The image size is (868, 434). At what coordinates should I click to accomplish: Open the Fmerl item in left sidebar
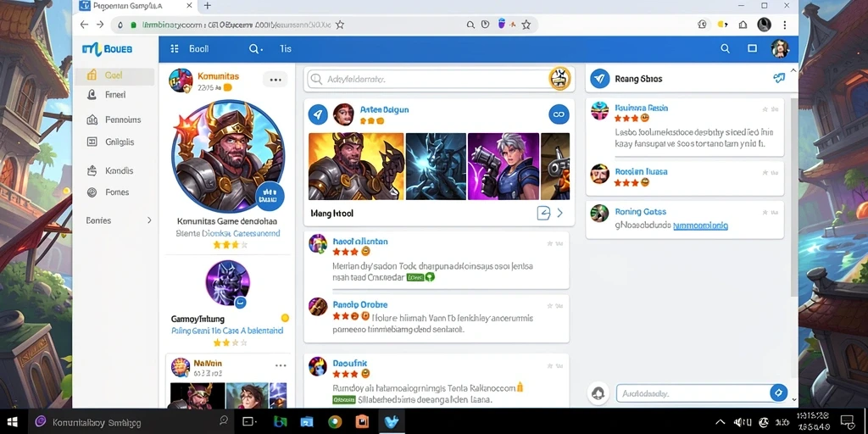[114, 95]
